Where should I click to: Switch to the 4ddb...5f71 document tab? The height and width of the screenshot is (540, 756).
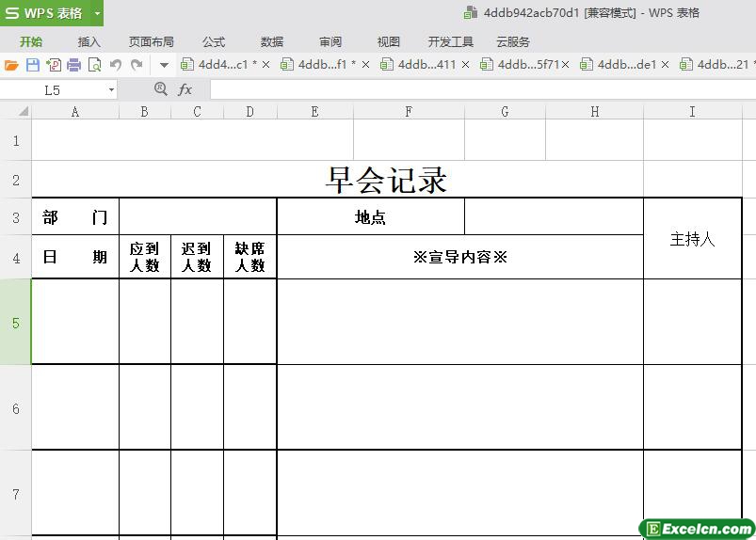point(521,65)
